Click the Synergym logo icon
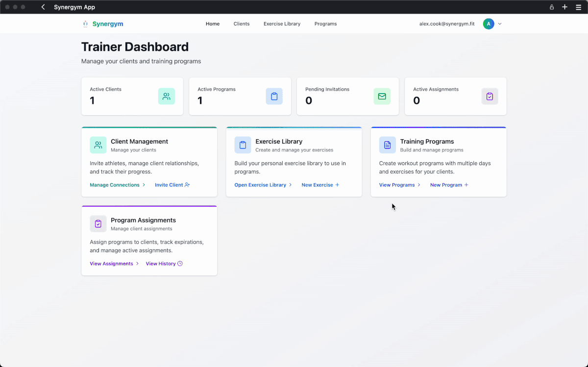Viewport: 588px width, 367px height. 87,24
